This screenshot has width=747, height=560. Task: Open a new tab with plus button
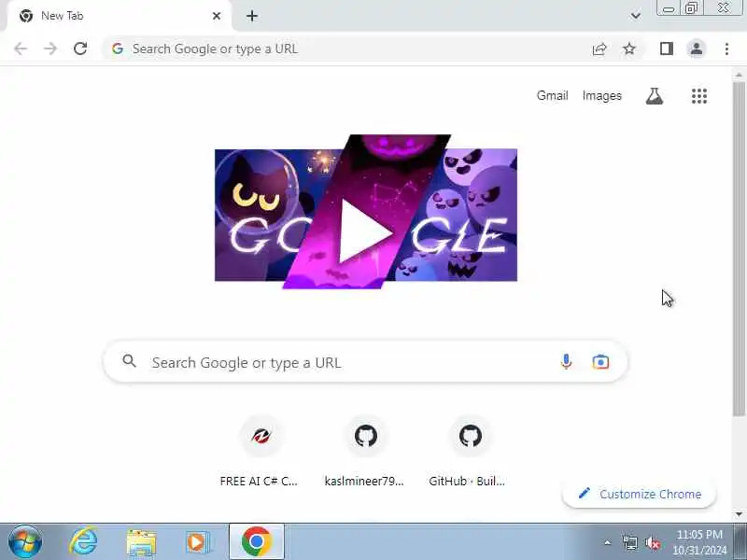[x=252, y=16]
